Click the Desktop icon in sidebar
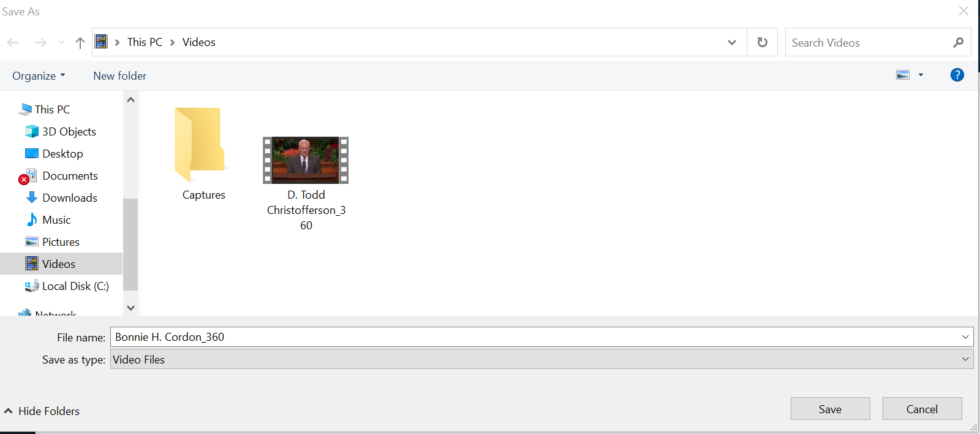 coord(32,153)
